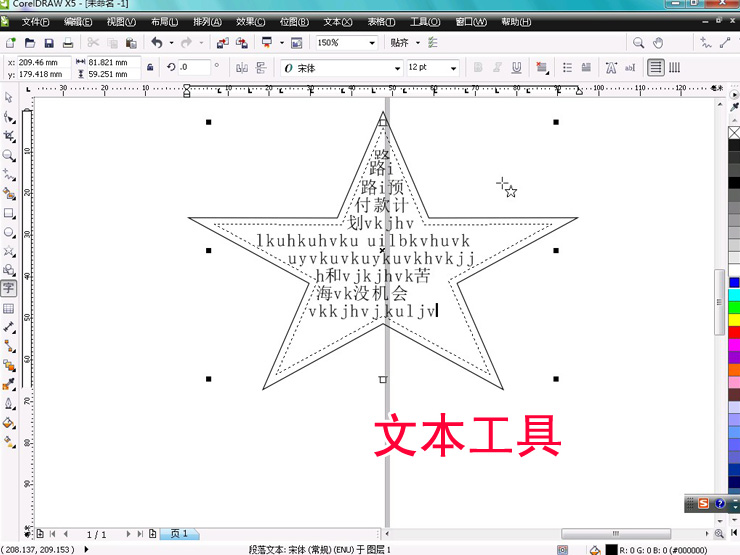The width and height of the screenshot is (740, 555).
Task: Open the 文本(X) menu
Action: point(337,21)
